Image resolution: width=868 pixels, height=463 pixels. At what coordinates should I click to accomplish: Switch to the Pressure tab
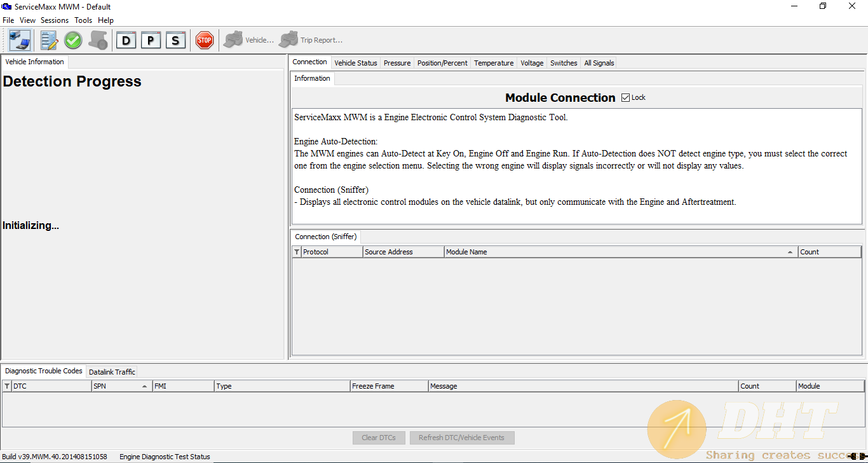pyautogui.click(x=397, y=63)
